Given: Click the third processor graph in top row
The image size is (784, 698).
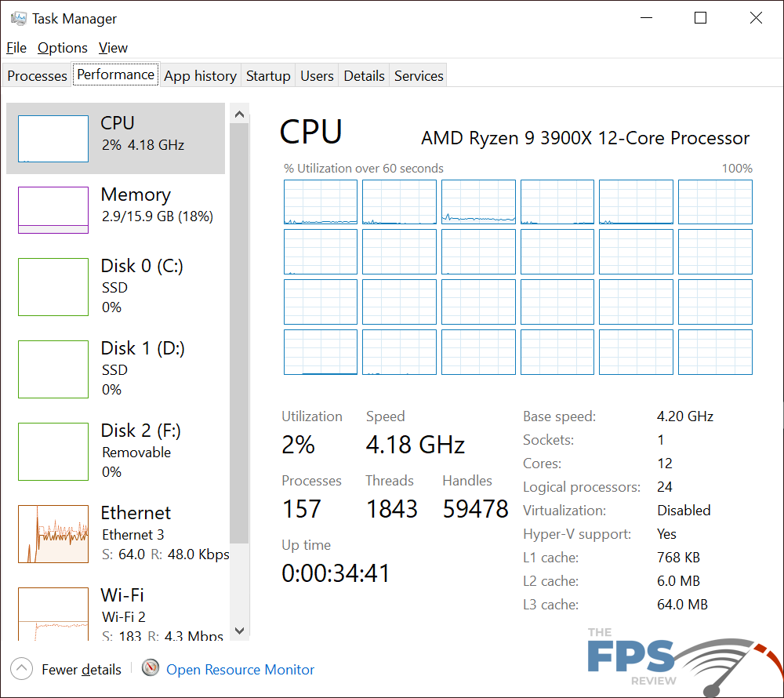Looking at the screenshot, I should pos(478,202).
